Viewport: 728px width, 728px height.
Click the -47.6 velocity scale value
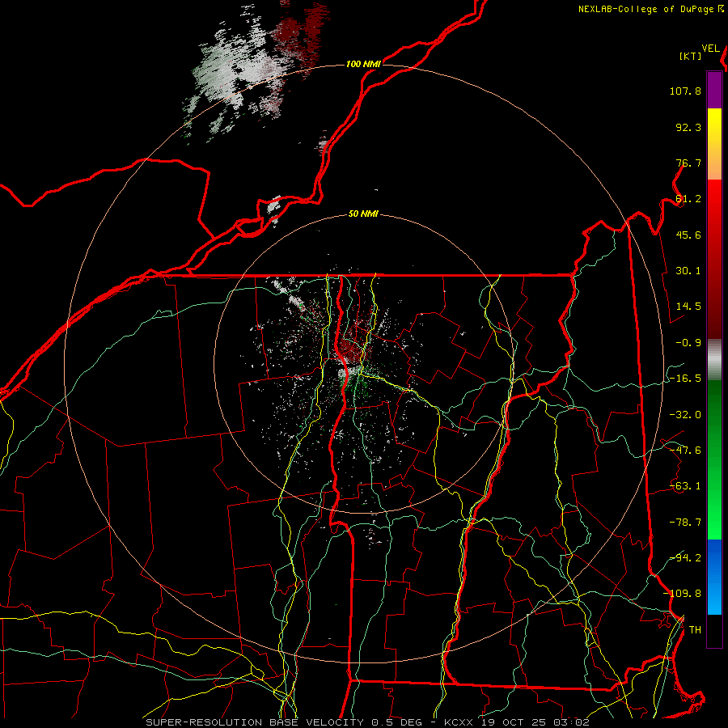tap(685, 451)
